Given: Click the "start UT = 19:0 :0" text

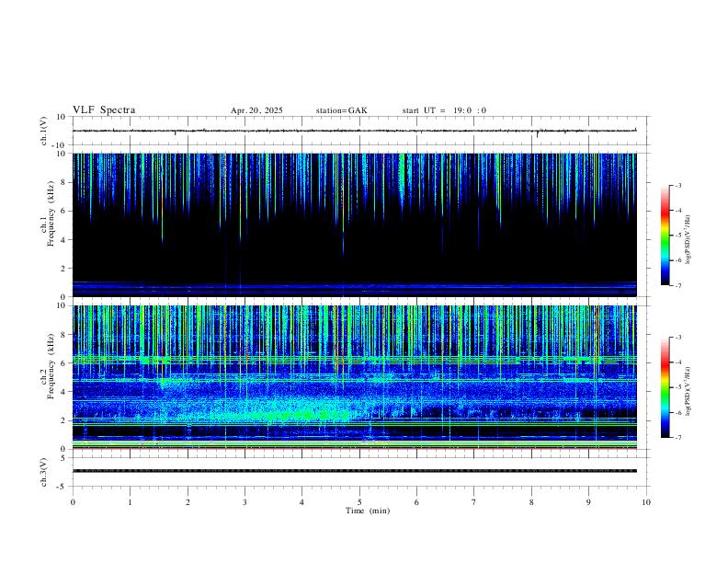Looking at the screenshot, I should [x=444, y=110].
